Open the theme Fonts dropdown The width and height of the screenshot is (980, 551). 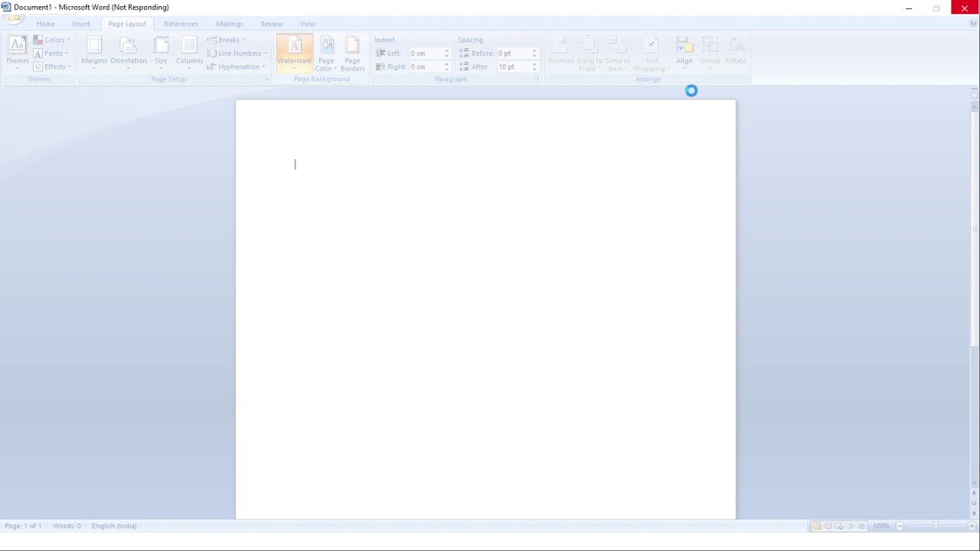pyautogui.click(x=51, y=54)
